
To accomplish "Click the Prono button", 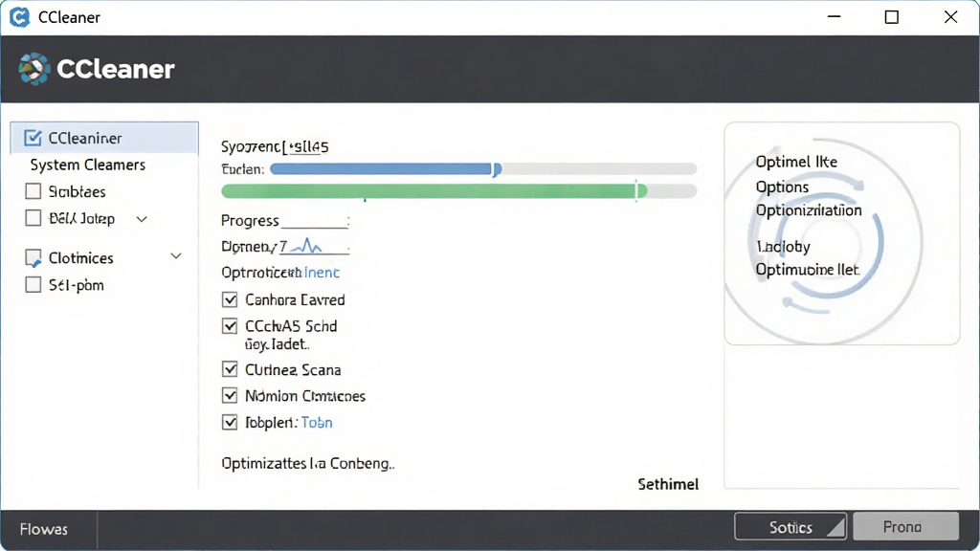I will point(905,527).
